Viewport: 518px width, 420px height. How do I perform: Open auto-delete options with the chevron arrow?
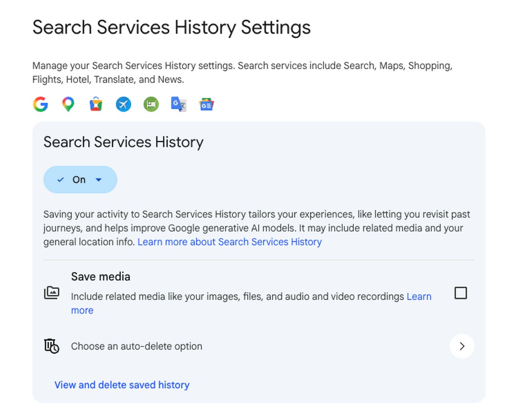pyautogui.click(x=462, y=346)
